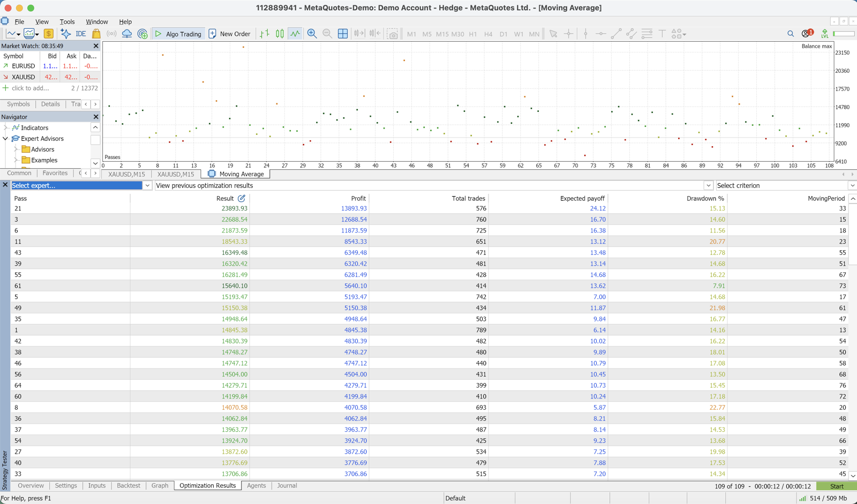Select the M1 timeframe
857x504 pixels.
411,34
